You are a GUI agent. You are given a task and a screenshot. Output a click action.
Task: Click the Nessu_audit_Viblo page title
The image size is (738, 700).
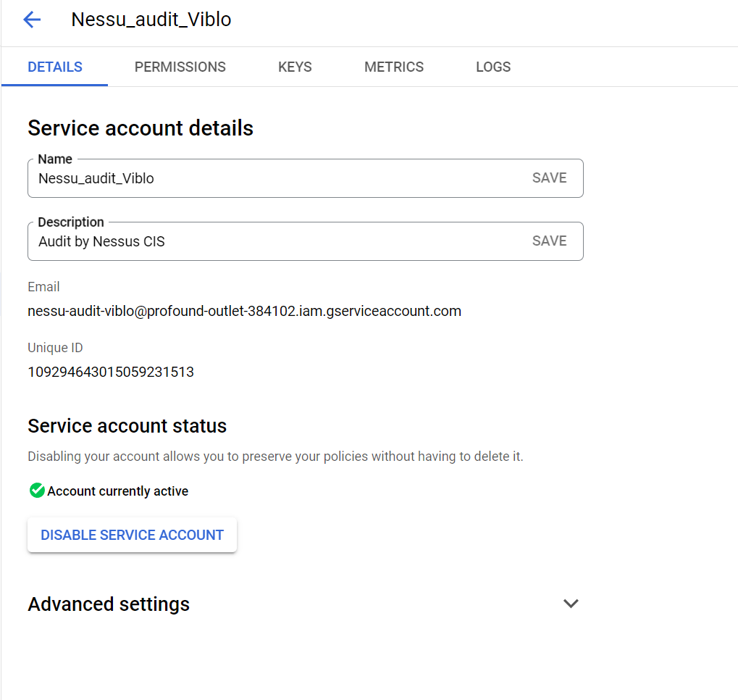coord(151,20)
